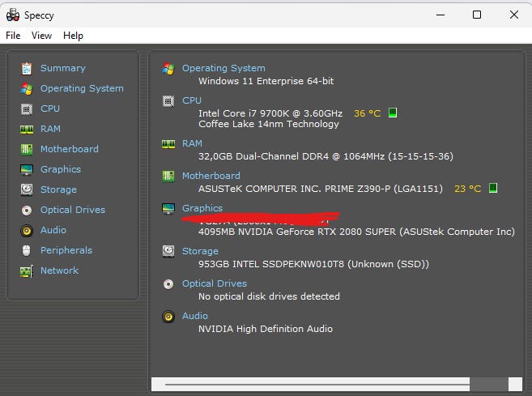Open the Graphics heading link in main panel
532x396 pixels.
coord(202,208)
